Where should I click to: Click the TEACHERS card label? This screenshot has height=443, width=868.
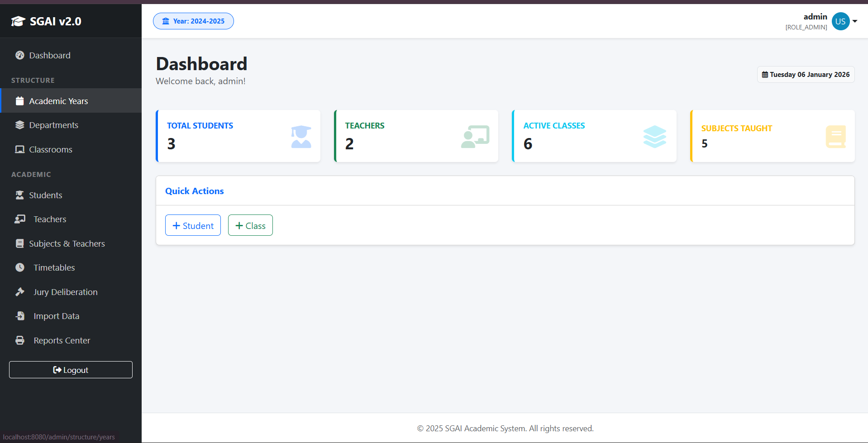click(x=365, y=126)
